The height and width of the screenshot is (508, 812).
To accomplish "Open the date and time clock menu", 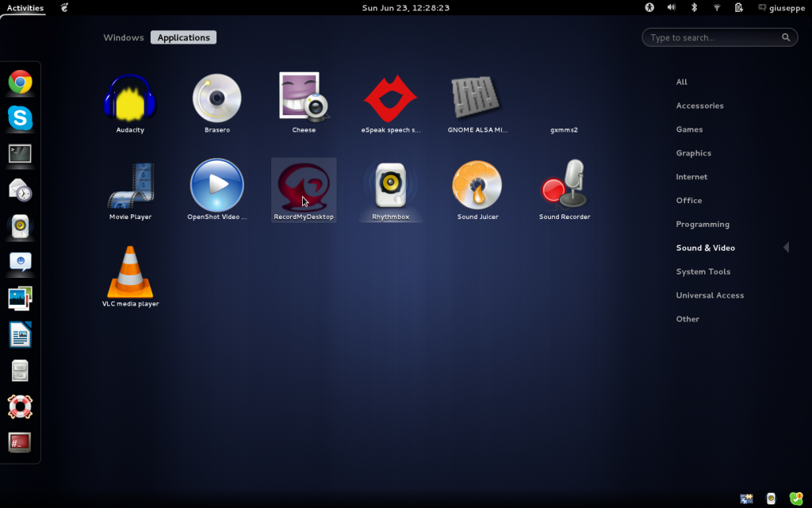I will click(405, 8).
